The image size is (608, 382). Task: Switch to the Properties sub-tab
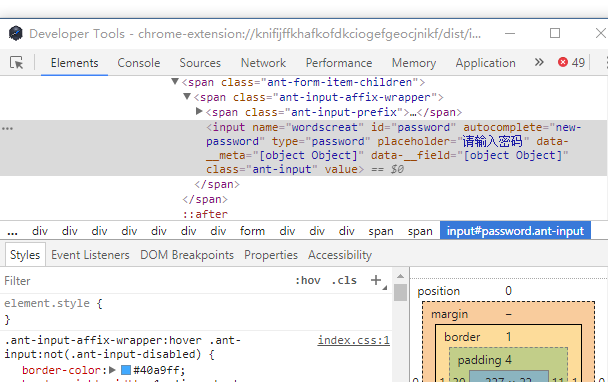pyautogui.click(x=271, y=255)
